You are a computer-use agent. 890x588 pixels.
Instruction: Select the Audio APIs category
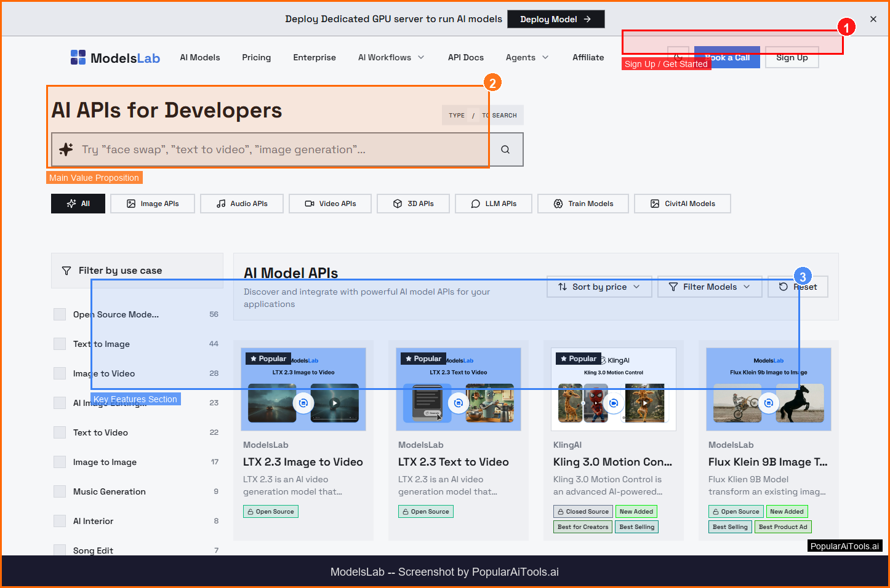click(242, 204)
